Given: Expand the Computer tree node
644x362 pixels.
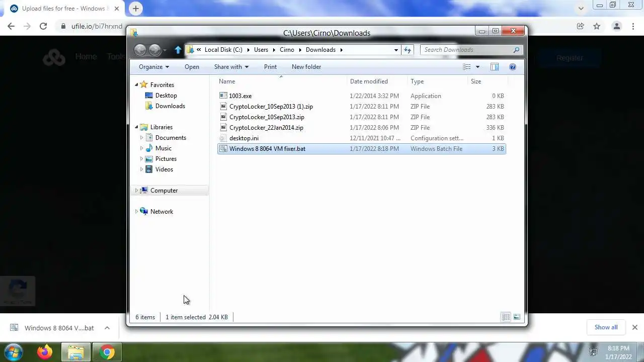Looking at the screenshot, I should pos(136,191).
